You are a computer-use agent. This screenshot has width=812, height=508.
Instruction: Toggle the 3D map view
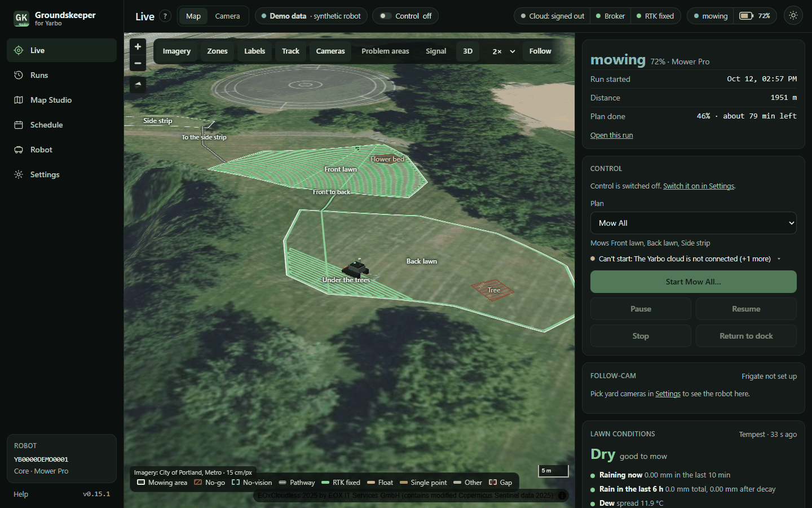click(468, 51)
